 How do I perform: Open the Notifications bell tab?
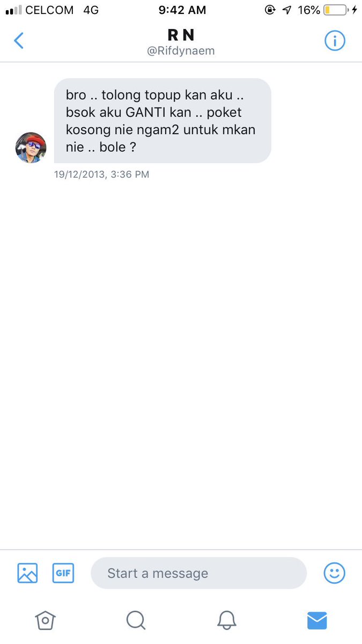227,620
